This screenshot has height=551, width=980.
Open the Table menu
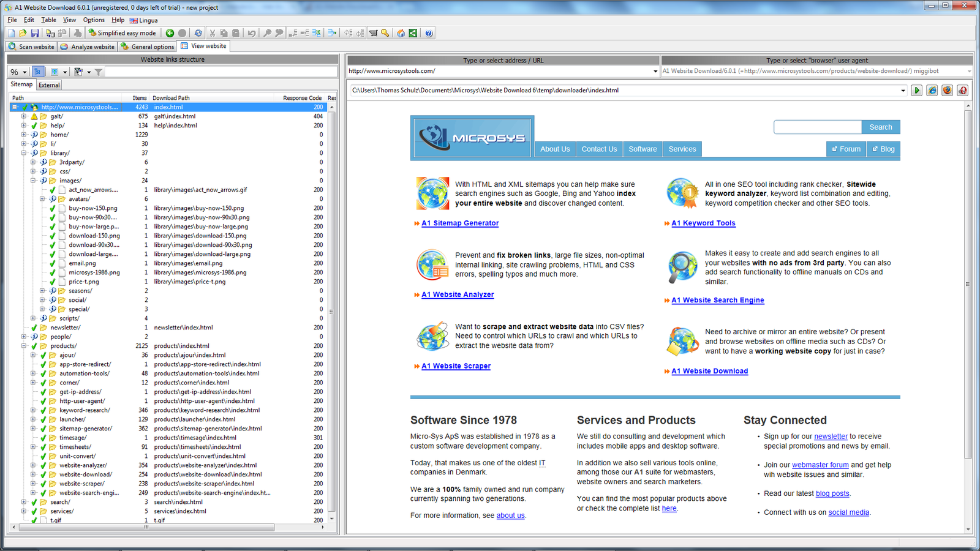point(48,20)
